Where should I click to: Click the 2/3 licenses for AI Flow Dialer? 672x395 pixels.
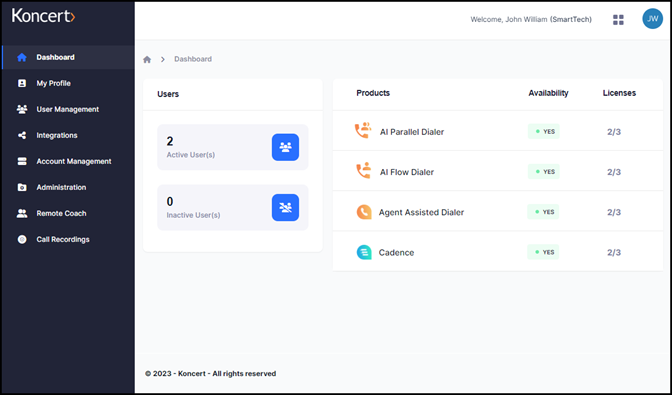pyautogui.click(x=614, y=172)
